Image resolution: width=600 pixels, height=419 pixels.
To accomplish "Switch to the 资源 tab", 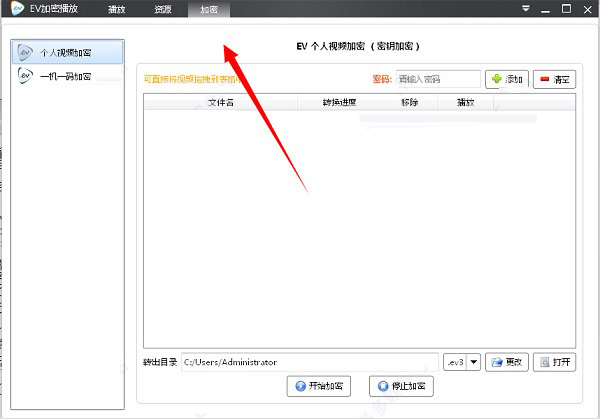I will 163,9.
